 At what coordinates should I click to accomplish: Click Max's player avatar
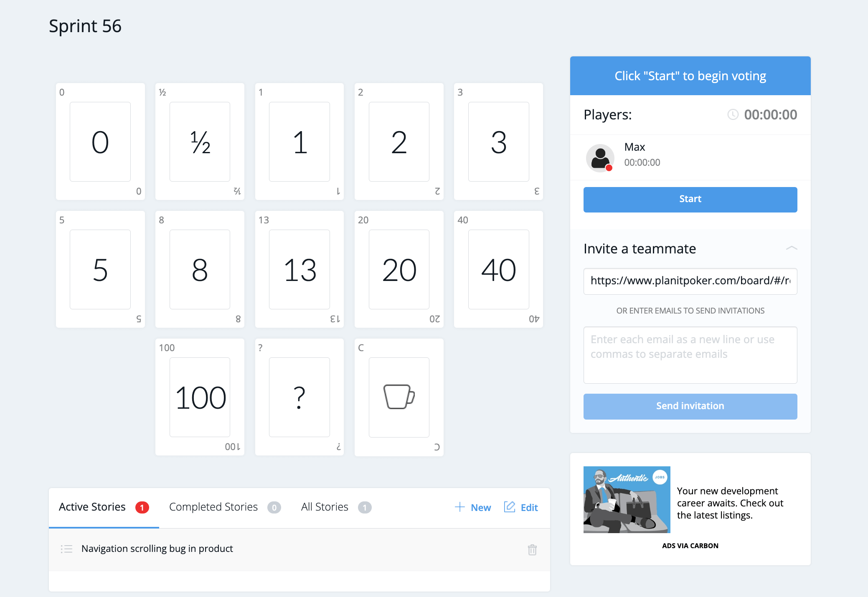tap(600, 158)
